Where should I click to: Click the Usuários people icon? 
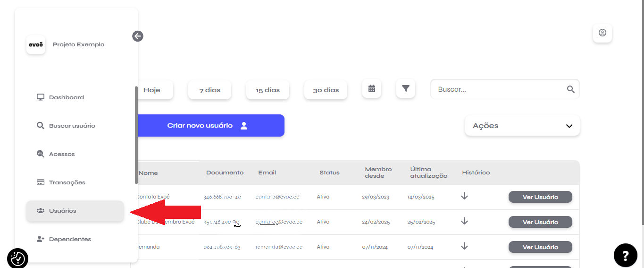click(x=41, y=211)
